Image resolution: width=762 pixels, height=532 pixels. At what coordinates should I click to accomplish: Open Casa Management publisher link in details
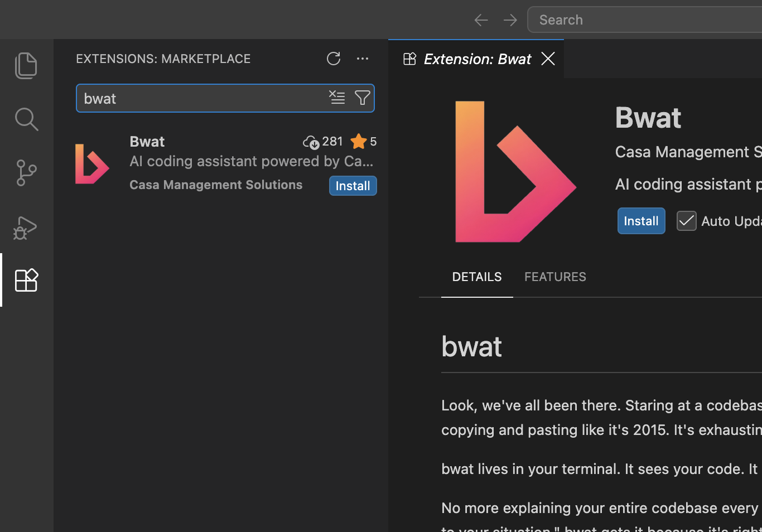tap(688, 152)
